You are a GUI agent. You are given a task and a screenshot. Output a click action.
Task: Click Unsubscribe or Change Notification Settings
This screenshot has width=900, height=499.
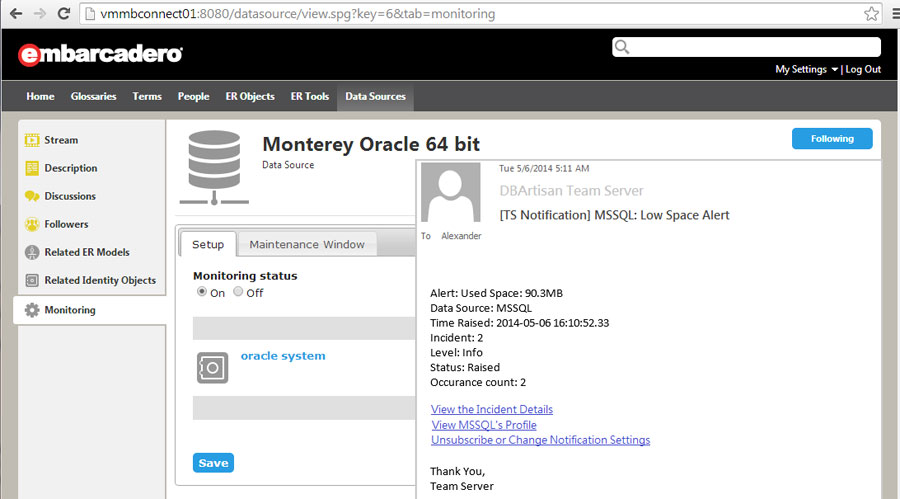pyautogui.click(x=541, y=440)
